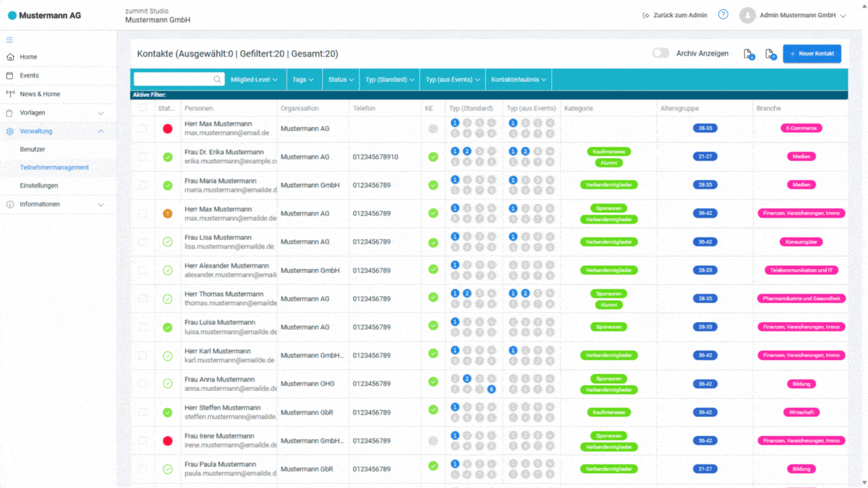
Task: Click the E-Commerce pink tag
Action: pyautogui.click(x=801, y=128)
